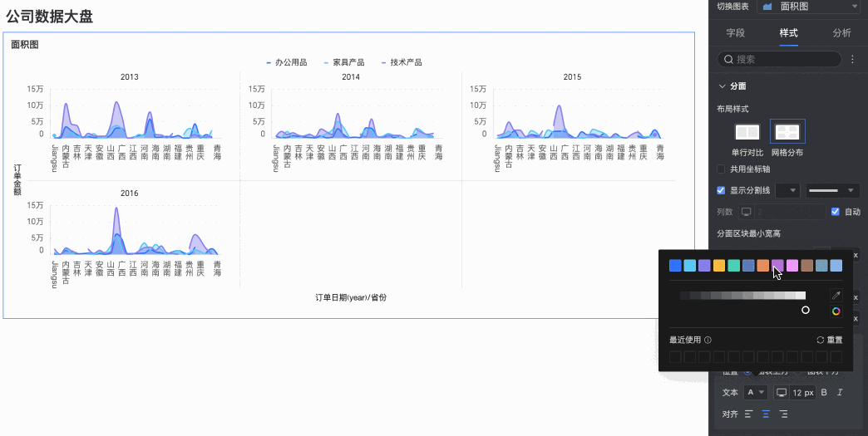The image size is (868, 436).
Task: Choose the light pink color swatch
Action: coord(792,266)
